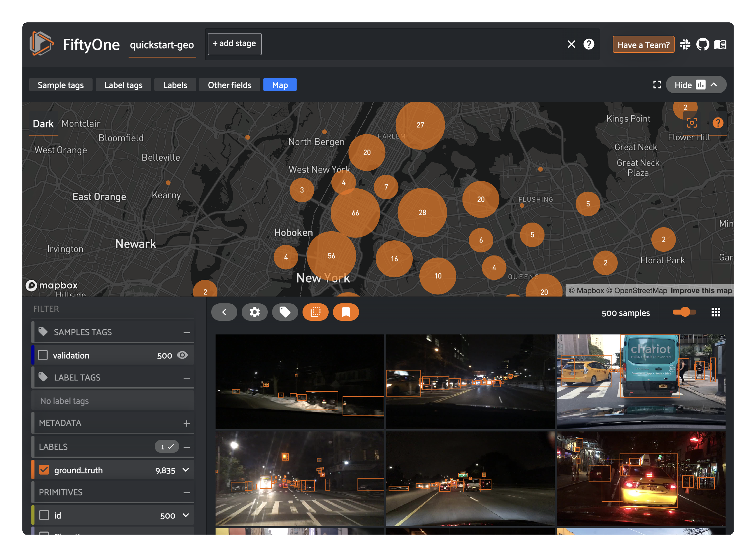Viewport: 756px width, 557px height.
Task: Click the Have a Team? button
Action: (643, 44)
